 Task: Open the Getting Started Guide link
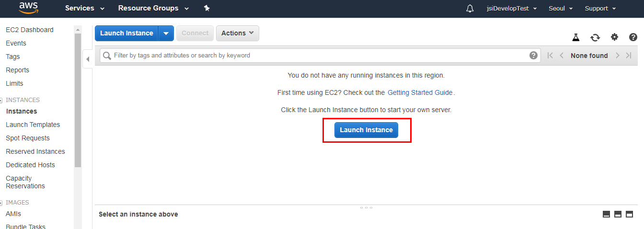click(x=420, y=92)
